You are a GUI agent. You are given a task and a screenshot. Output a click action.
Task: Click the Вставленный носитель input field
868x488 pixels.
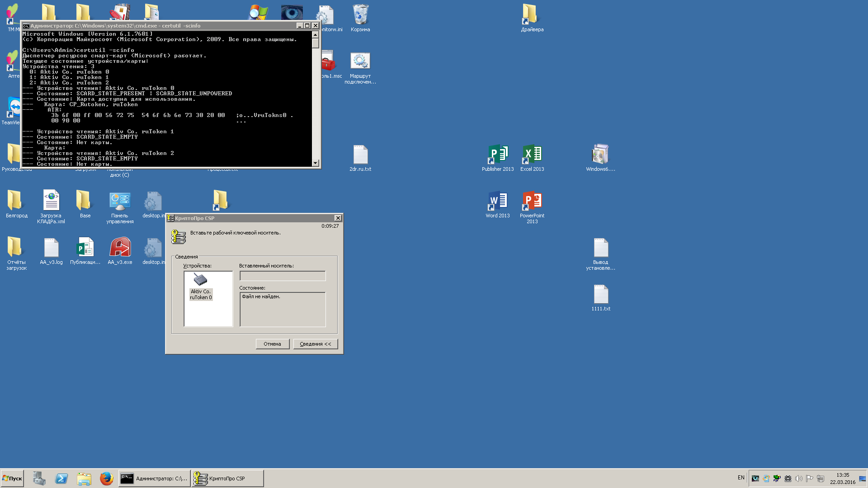pyautogui.click(x=282, y=276)
